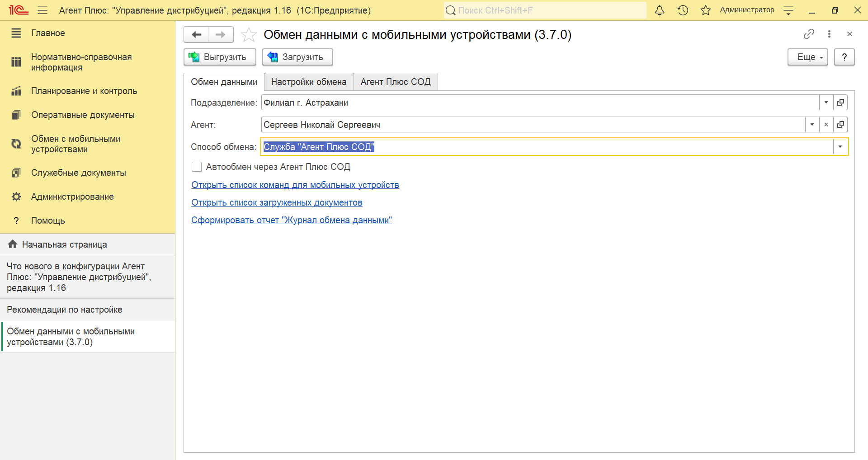Click Администратор user name
Viewport: 868px width, 460px height.
[x=747, y=10]
